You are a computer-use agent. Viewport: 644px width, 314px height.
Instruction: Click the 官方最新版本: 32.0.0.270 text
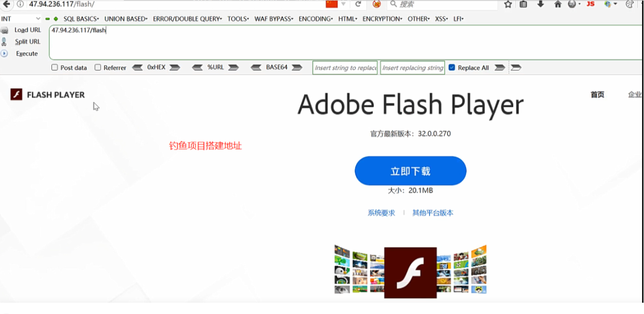(410, 133)
